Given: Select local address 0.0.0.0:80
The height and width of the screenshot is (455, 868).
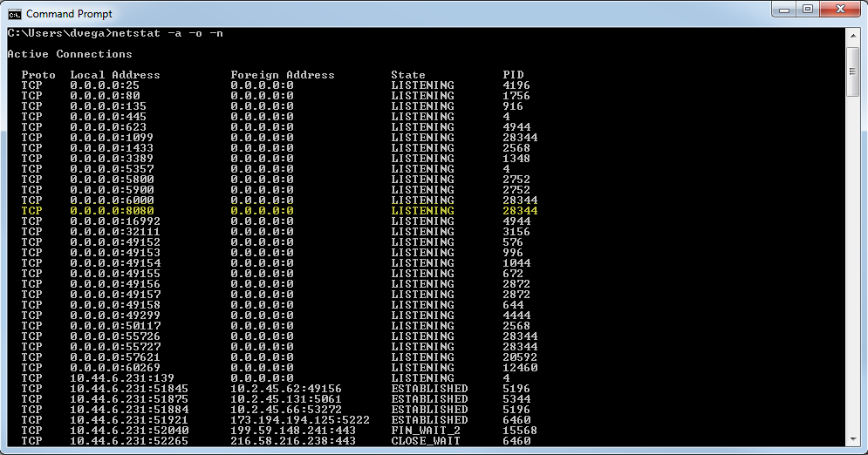Looking at the screenshot, I should pyautogui.click(x=105, y=96).
